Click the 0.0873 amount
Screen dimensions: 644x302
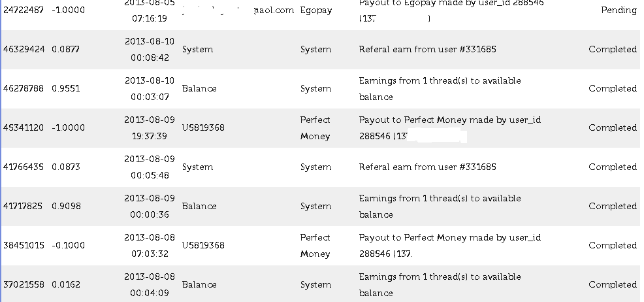[65, 167]
